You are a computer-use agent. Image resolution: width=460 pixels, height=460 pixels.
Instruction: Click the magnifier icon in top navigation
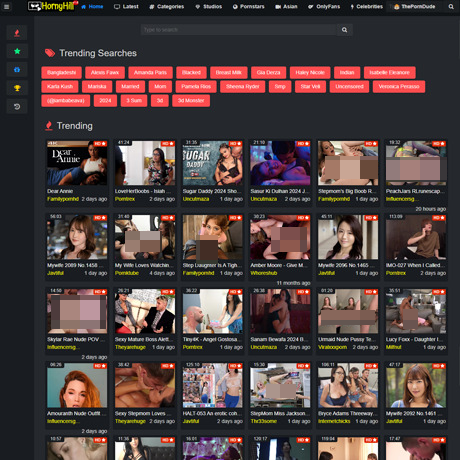(x=451, y=7)
